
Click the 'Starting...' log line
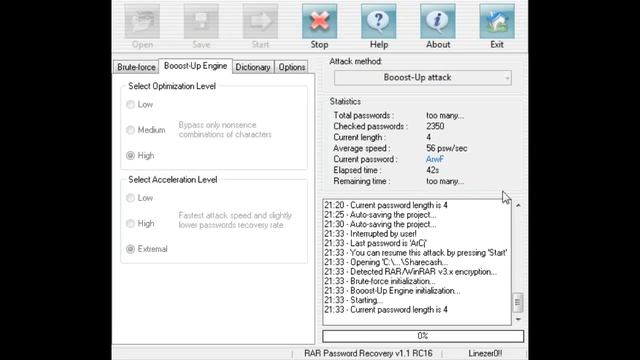coord(353,300)
